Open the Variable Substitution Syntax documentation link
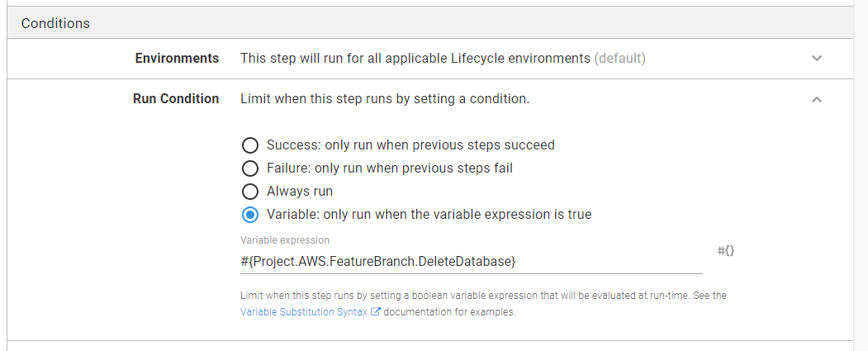The image size is (868, 351). [305, 313]
